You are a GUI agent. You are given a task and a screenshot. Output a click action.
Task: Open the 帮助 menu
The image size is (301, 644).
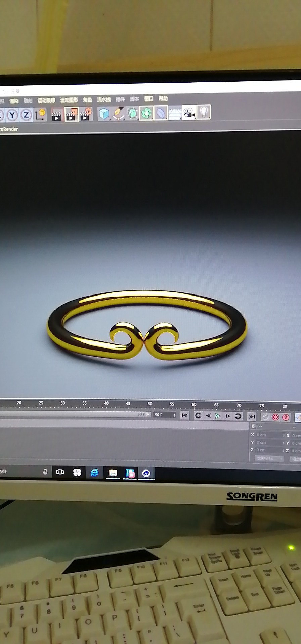(x=163, y=98)
